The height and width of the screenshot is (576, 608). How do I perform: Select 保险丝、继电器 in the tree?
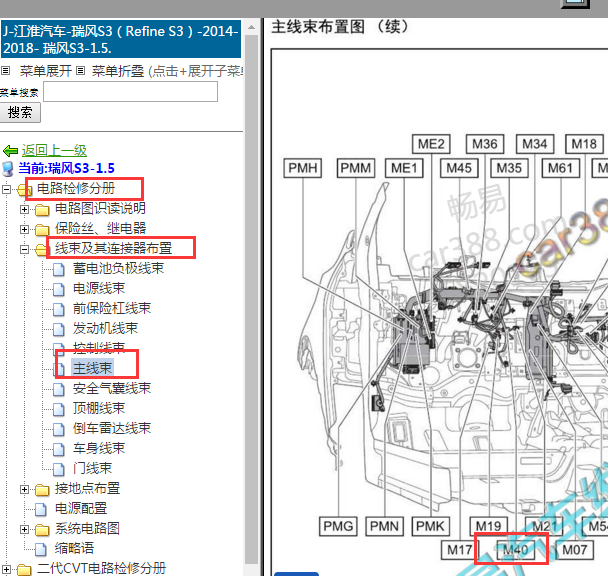click(x=100, y=228)
